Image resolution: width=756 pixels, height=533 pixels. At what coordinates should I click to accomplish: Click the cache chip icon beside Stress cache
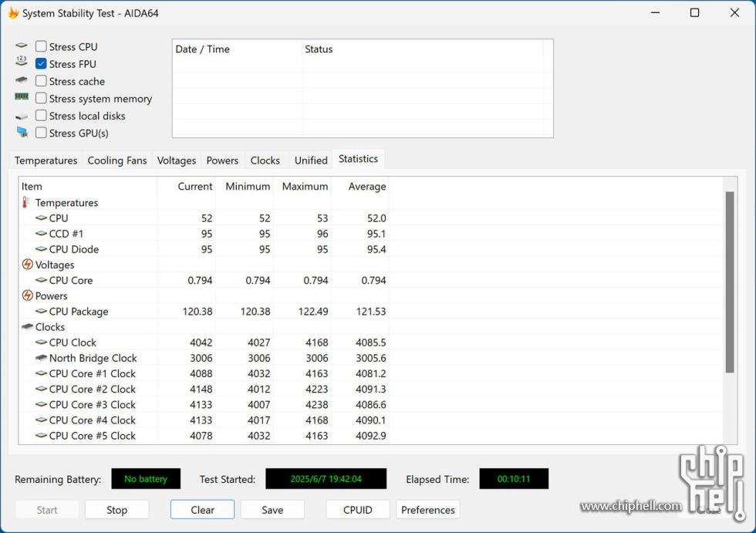pyautogui.click(x=22, y=79)
